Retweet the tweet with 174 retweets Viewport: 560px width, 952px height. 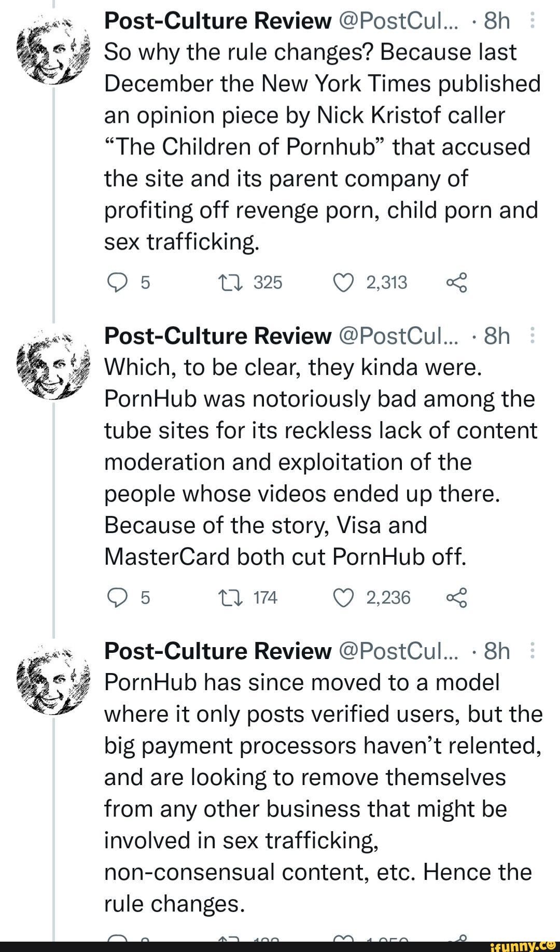click(227, 598)
